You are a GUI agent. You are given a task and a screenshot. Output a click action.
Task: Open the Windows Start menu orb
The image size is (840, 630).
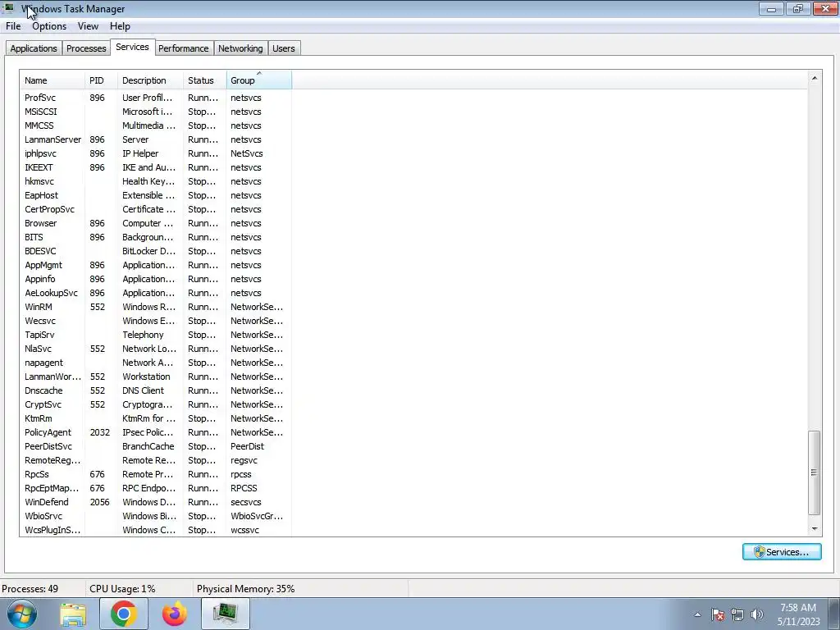(x=21, y=614)
